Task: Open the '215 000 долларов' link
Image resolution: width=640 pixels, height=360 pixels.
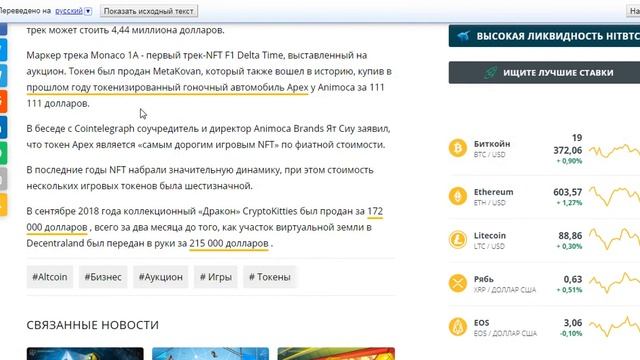Action: point(229,243)
